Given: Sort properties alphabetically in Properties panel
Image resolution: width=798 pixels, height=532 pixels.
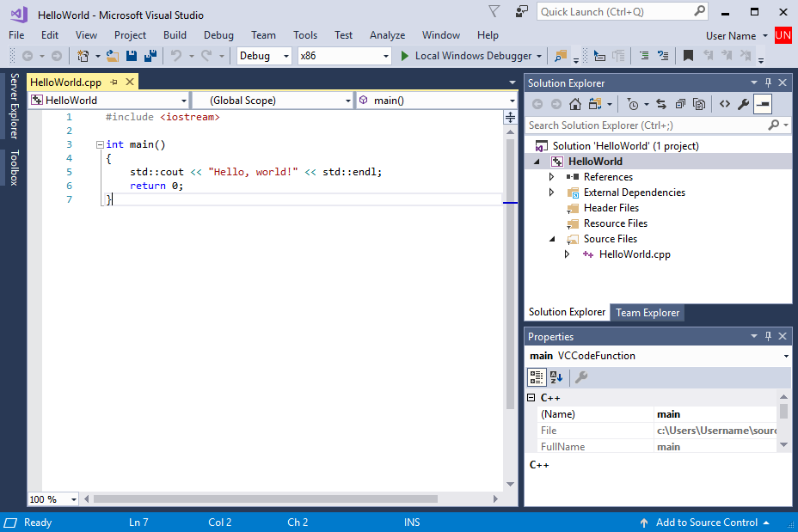Looking at the screenshot, I should tap(556, 377).
